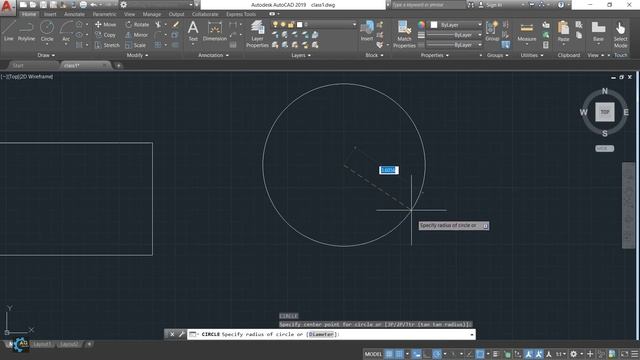
Task: Open the Insert ribbon tab
Action: tap(50, 14)
